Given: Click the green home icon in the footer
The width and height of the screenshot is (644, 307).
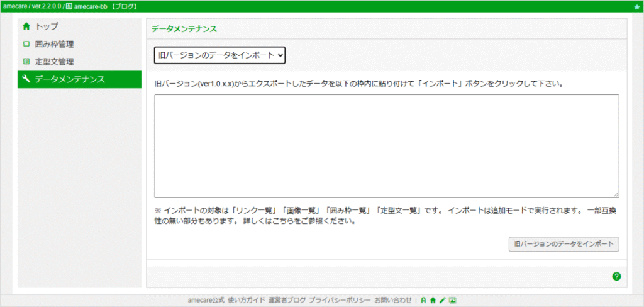Looking at the screenshot, I should click(x=433, y=301).
